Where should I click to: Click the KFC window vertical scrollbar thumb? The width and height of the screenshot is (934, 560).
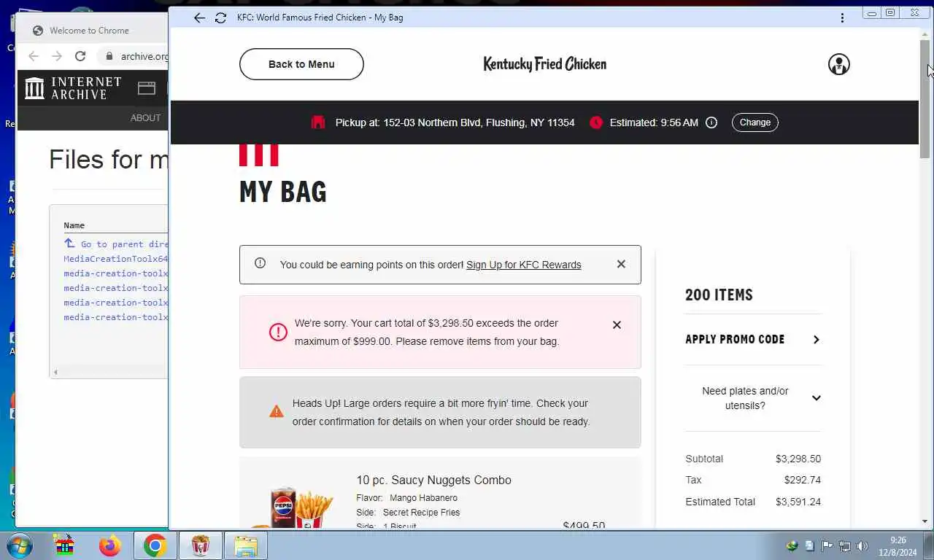[x=925, y=98]
